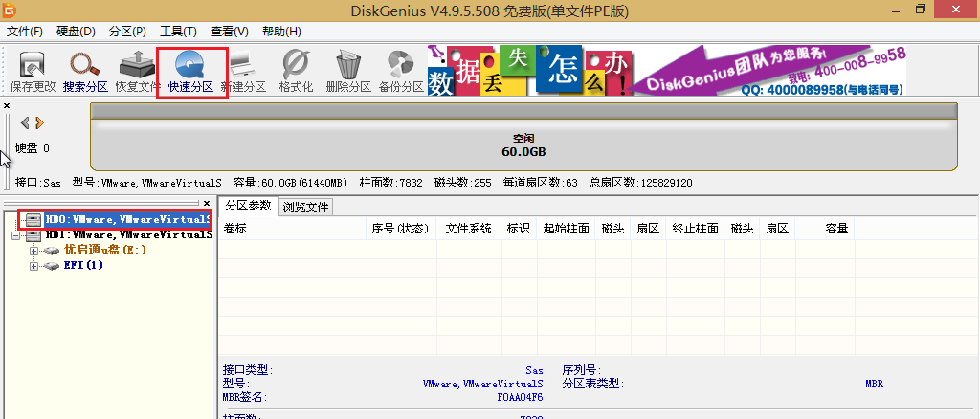Click 总扇区数:125829120 in disk info line
Image resolution: width=980 pixels, height=419 pixels.
tap(640, 183)
